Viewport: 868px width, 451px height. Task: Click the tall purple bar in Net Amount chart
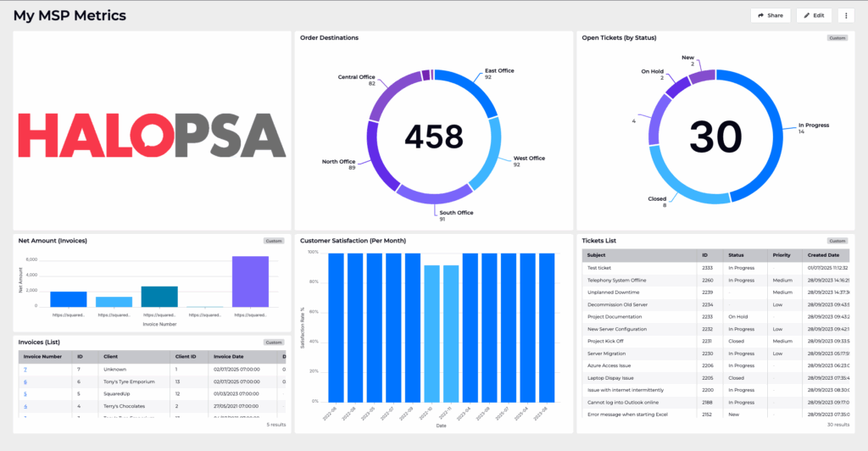[x=250, y=281]
